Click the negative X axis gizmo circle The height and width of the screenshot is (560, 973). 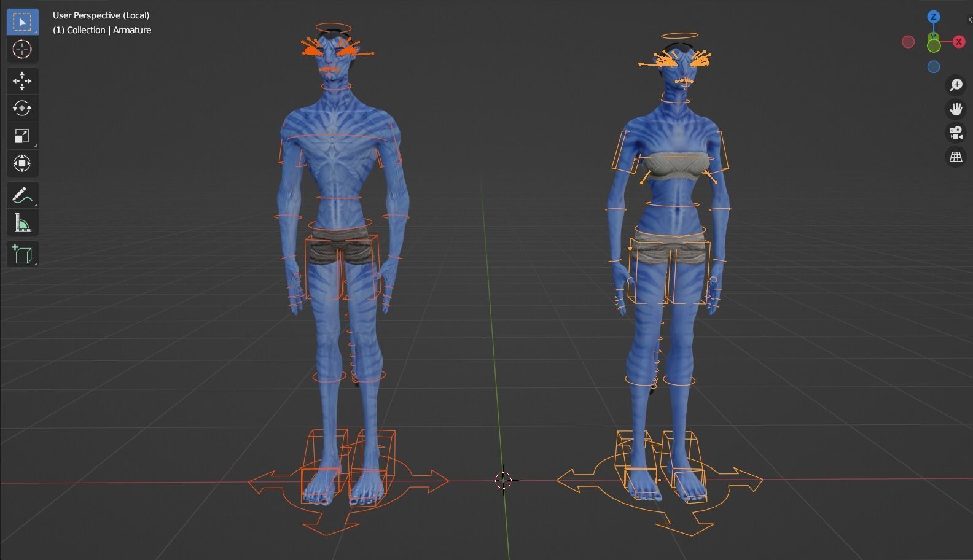click(x=909, y=42)
